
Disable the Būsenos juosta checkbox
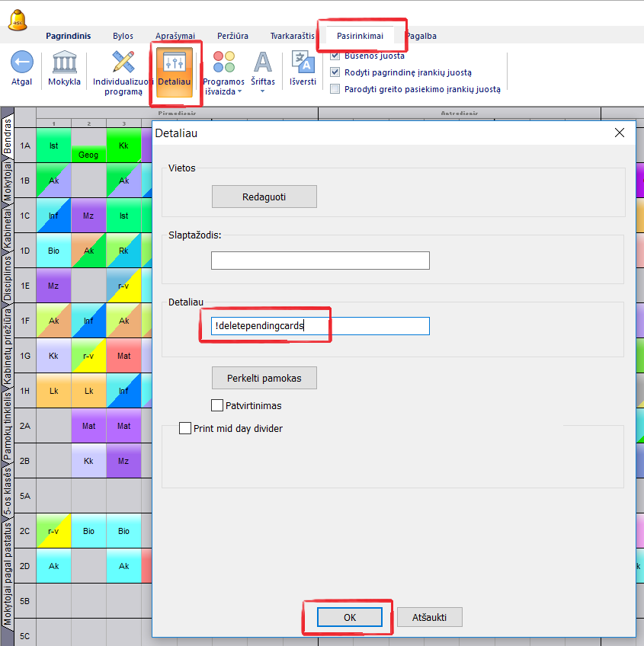pos(335,56)
